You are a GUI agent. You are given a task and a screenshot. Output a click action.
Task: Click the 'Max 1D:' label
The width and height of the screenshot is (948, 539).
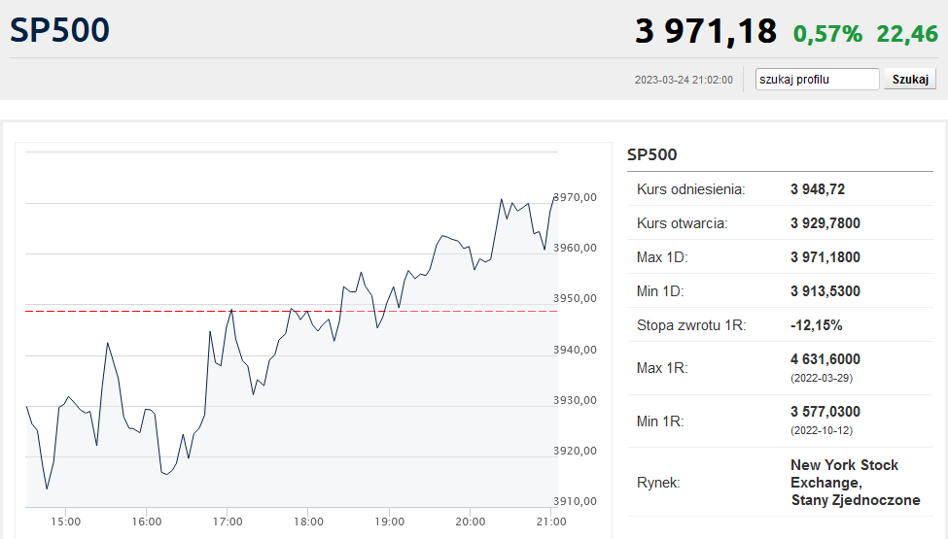click(x=662, y=257)
